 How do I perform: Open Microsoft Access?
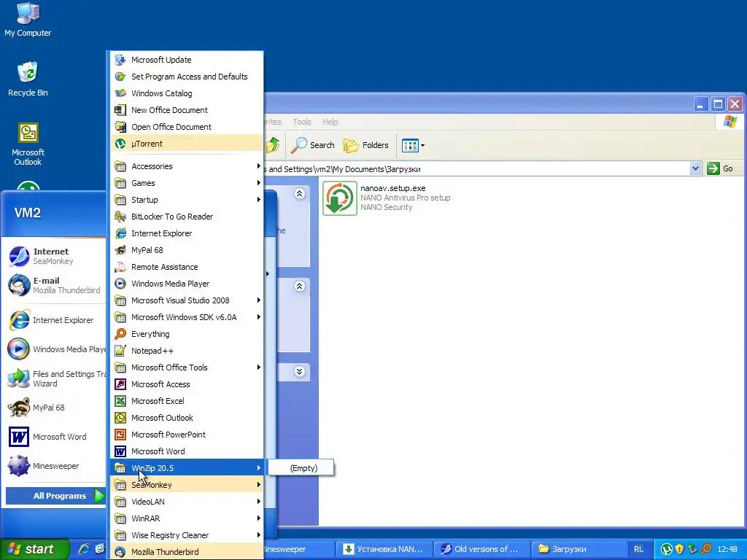point(187,384)
